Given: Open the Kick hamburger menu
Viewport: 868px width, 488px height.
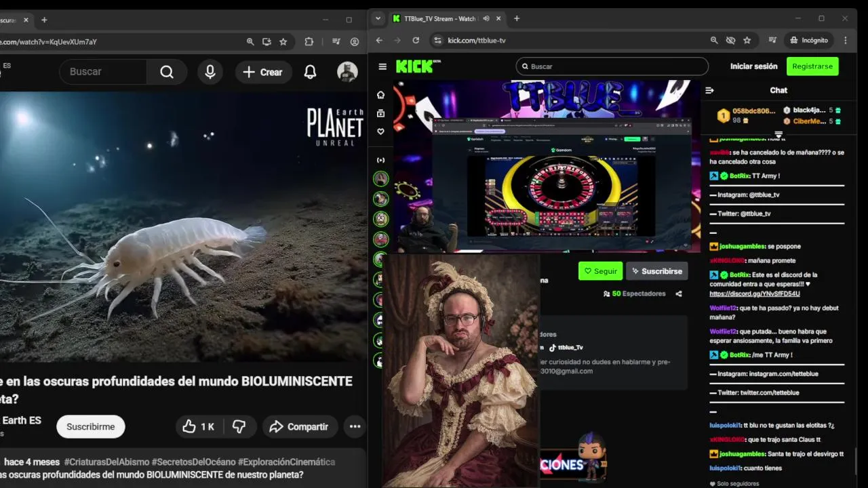Looking at the screenshot, I should click(382, 66).
